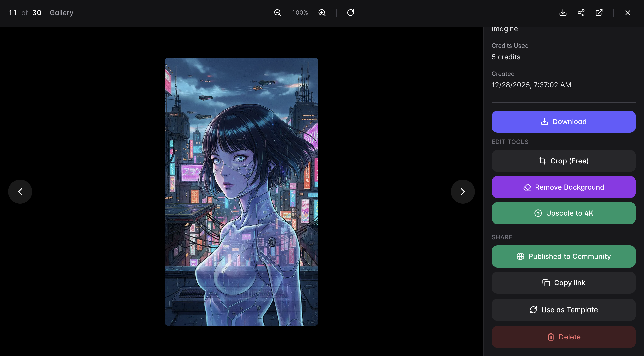
Task: Click the zoom in magnifier icon
Action: 322,12
